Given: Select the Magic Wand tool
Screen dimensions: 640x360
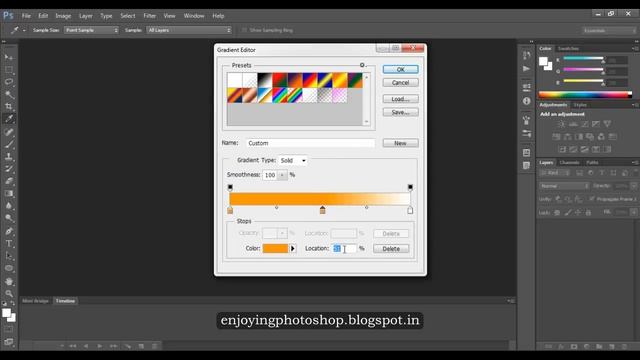Looking at the screenshot, I should 9,94.
